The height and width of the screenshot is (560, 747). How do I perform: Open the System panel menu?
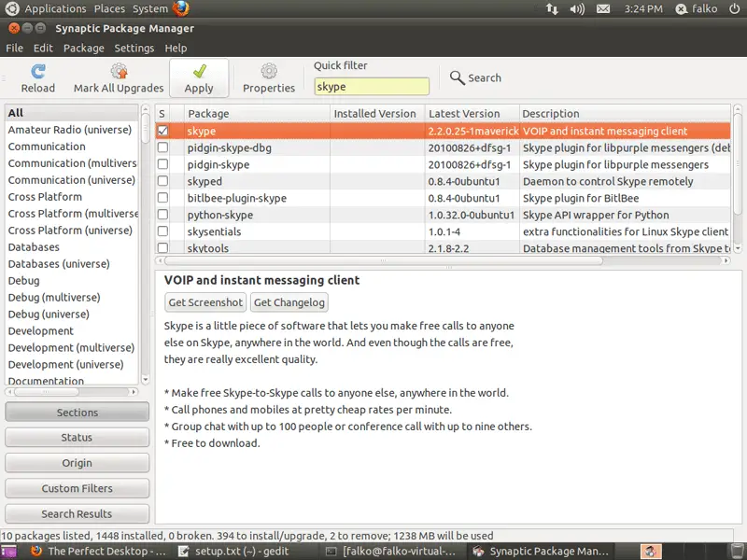(150, 8)
